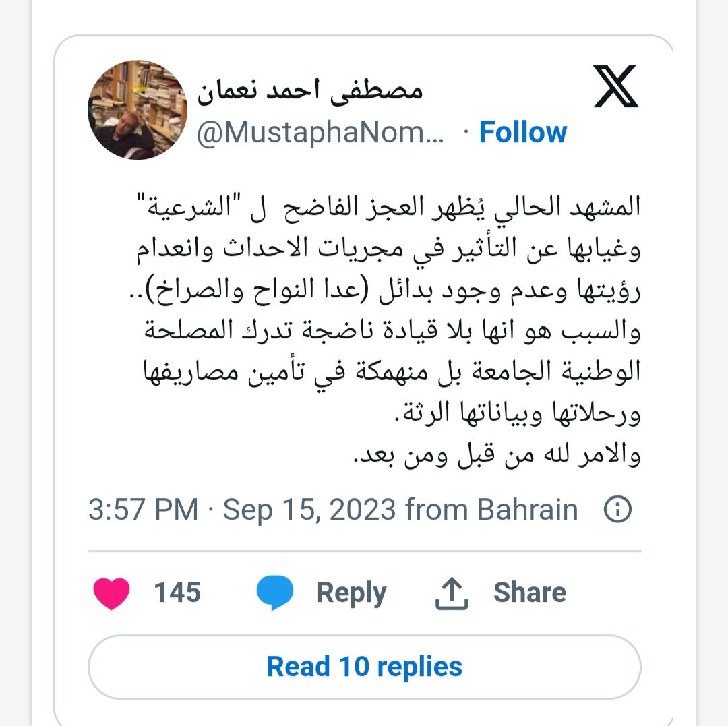
Task: Like the tweet with the pink heart
Action: [x=111, y=593]
